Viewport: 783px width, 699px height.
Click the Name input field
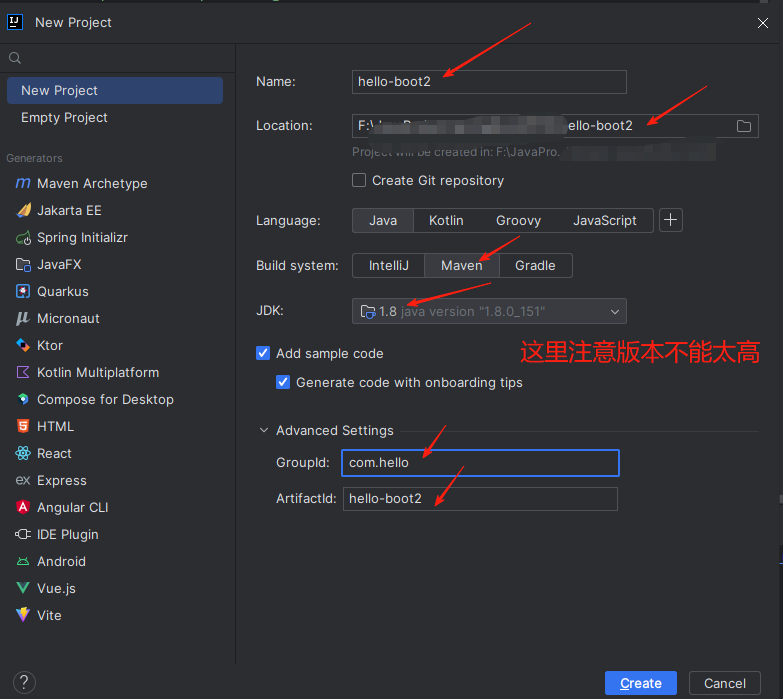click(489, 82)
